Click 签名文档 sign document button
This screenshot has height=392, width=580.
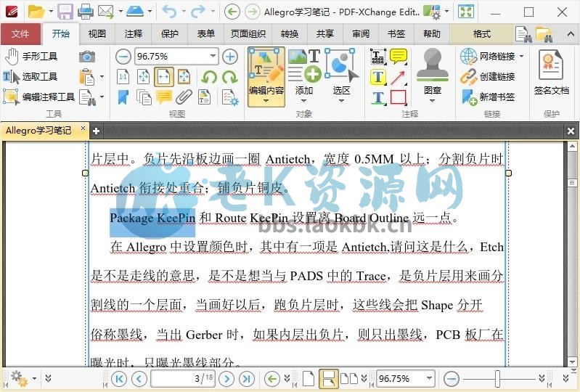(551, 73)
